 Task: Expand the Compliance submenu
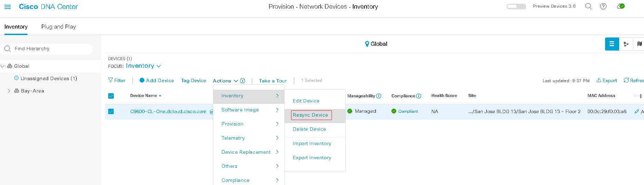tap(249, 180)
